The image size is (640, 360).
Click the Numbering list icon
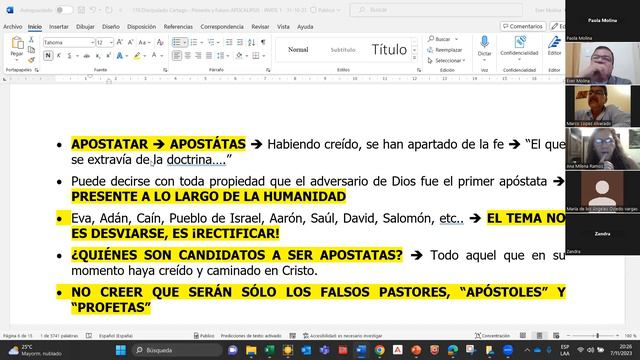point(194,42)
